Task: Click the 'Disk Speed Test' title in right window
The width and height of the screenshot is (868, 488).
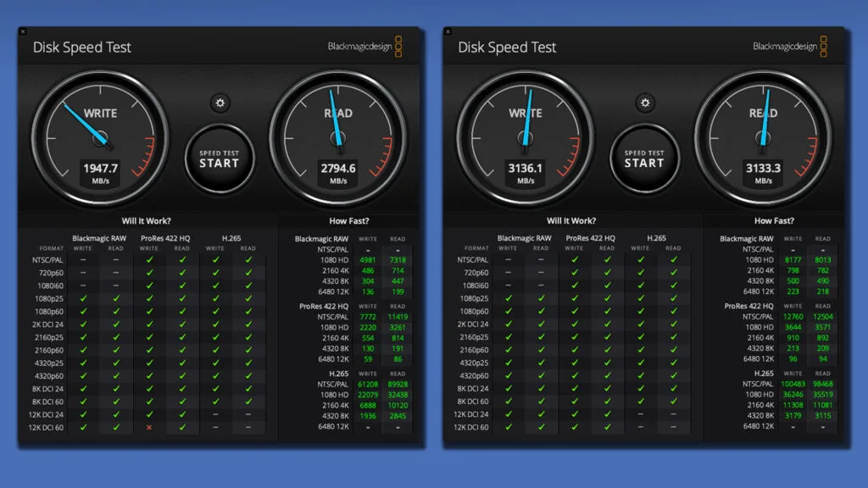Action: [x=507, y=47]
